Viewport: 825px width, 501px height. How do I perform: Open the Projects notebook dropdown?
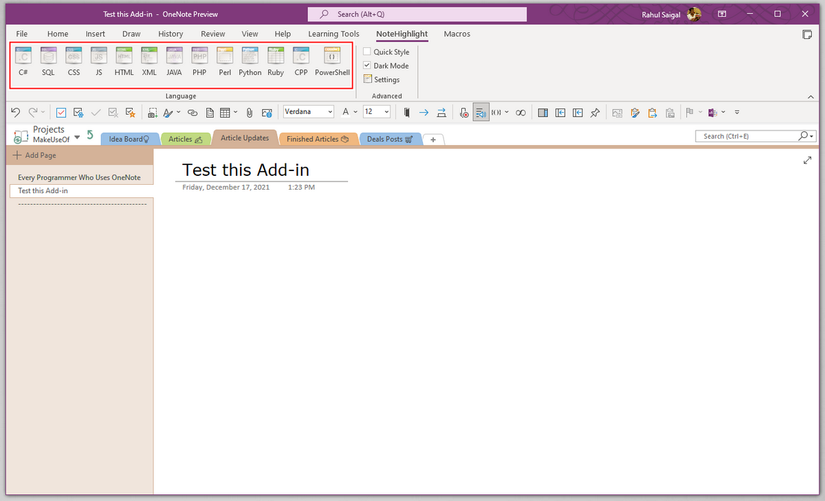coord(77,137)
